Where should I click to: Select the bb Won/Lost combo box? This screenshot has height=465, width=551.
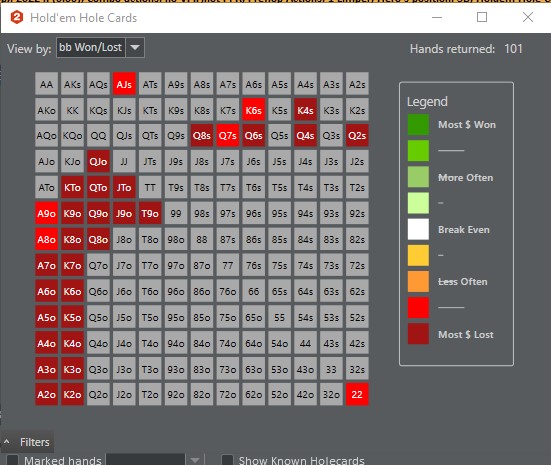(100, 47)
